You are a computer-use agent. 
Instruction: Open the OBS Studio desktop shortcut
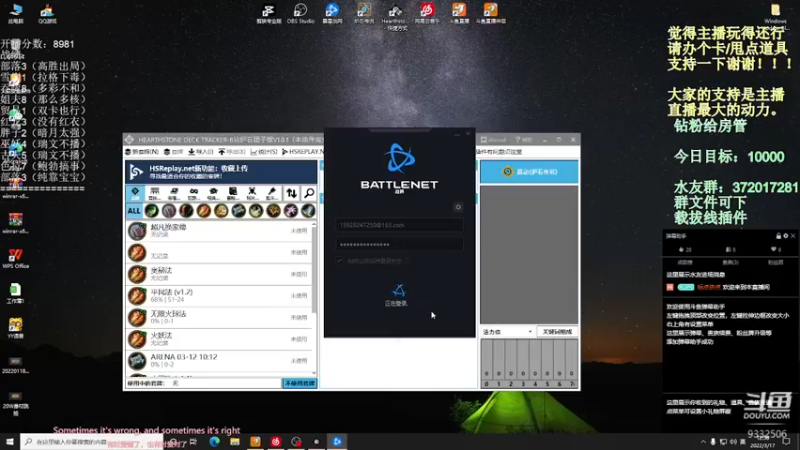[300, 14]
